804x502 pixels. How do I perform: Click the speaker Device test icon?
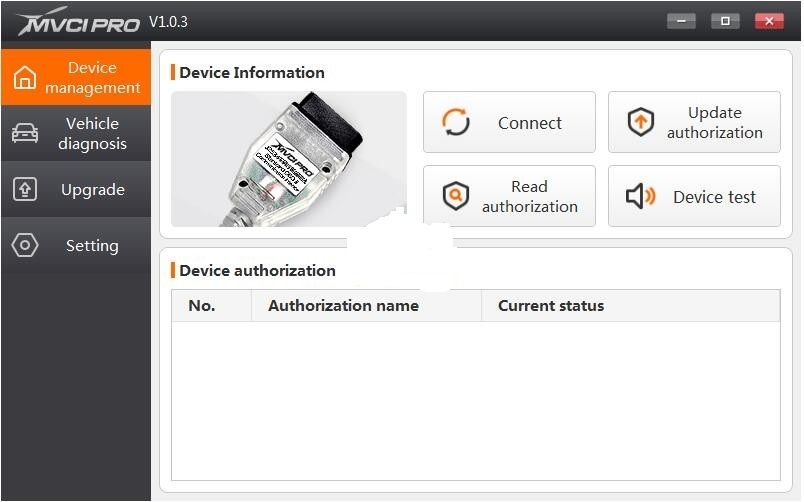pyautogui.click(x=640, y=197)
